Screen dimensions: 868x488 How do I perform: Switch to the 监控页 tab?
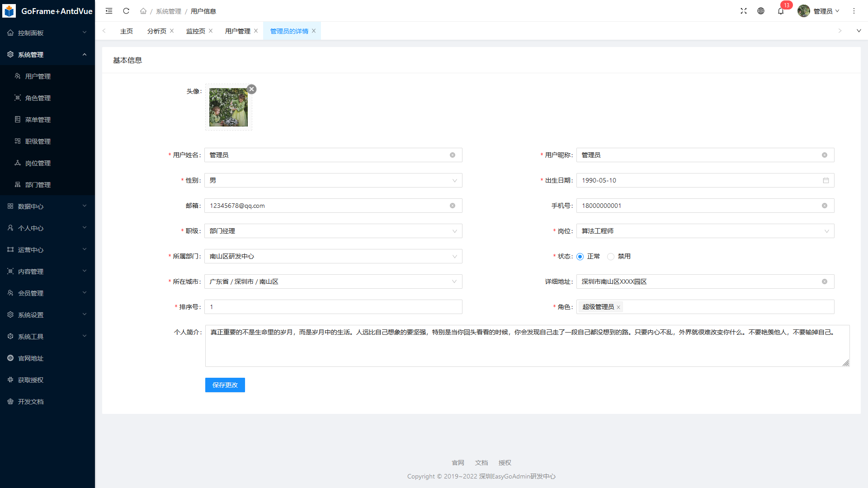coord(195,31)
